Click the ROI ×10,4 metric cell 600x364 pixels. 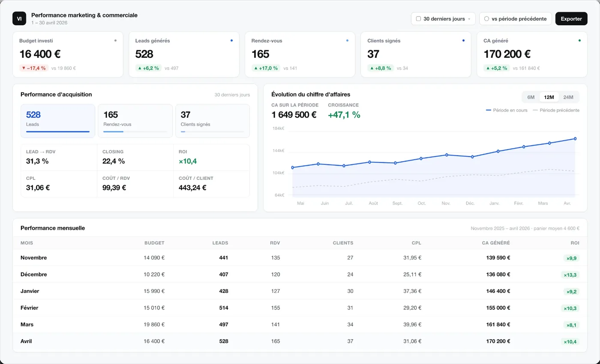click(212, 157)
